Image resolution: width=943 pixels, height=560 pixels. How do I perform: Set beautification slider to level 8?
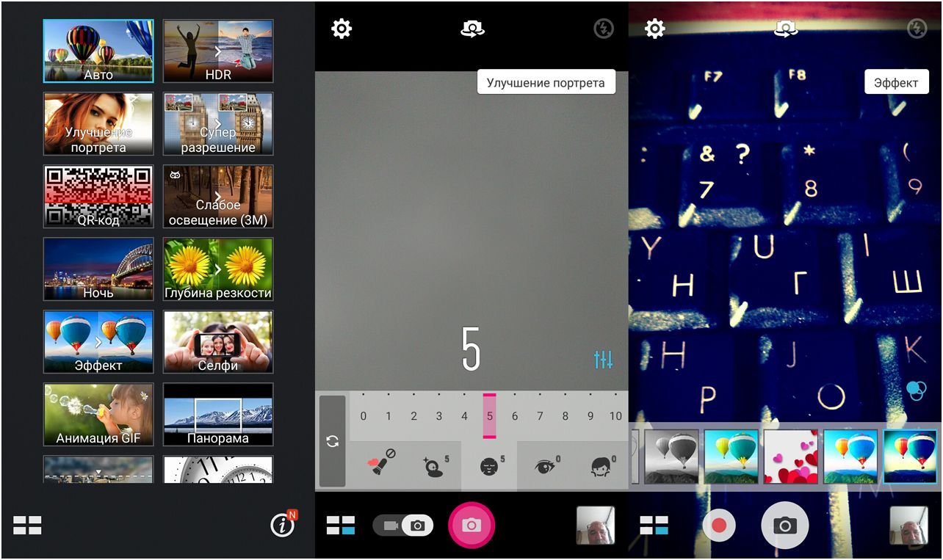coord(564,415)
